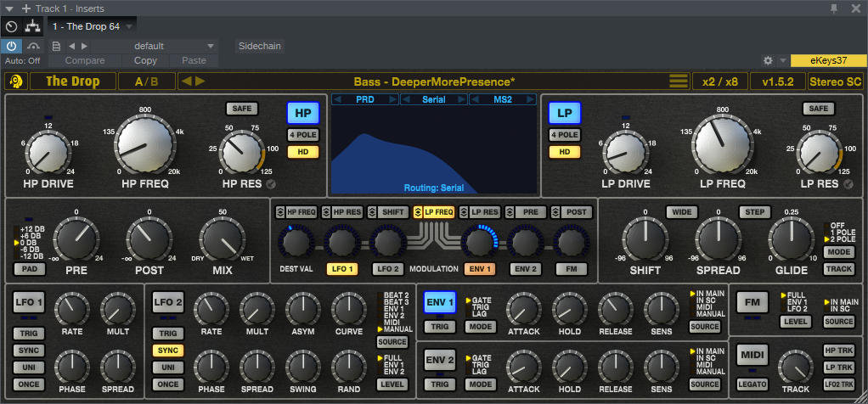Image resolution: width=868 pixels, height=404 pixels.
Task: Select LFO 1 modulation source tab
Action: click(342, 269)
